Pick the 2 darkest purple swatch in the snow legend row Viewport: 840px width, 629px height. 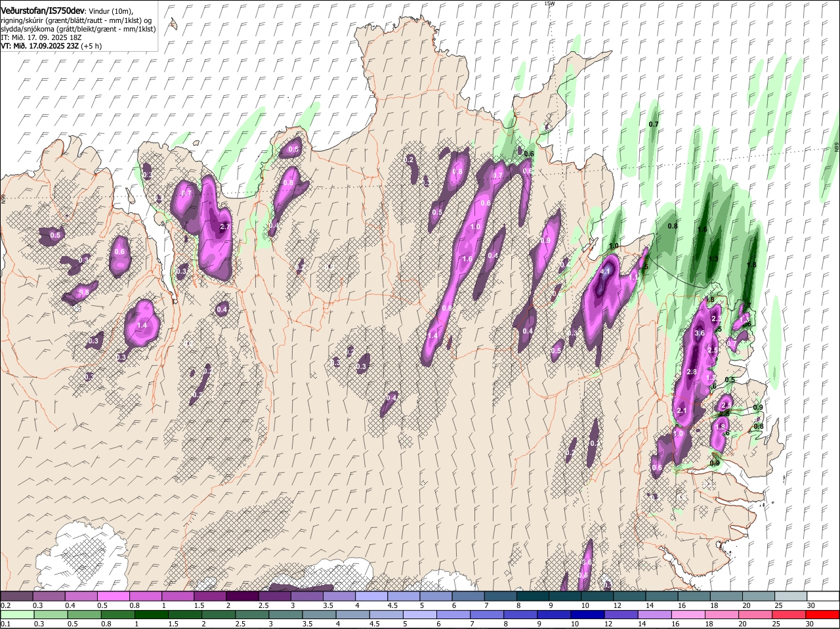242,596
